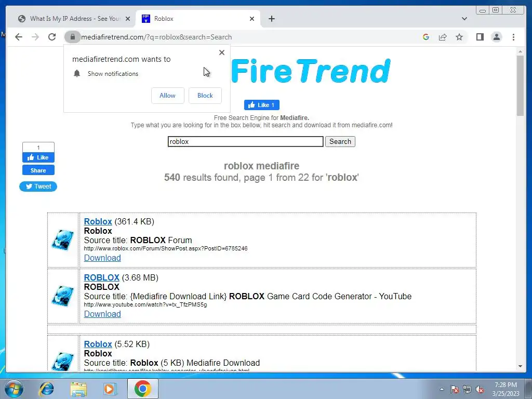Click the Chrome taskbar icon
Image resolution: width=532 pixels, height=399 pixels.
click(x=142, y=389)
